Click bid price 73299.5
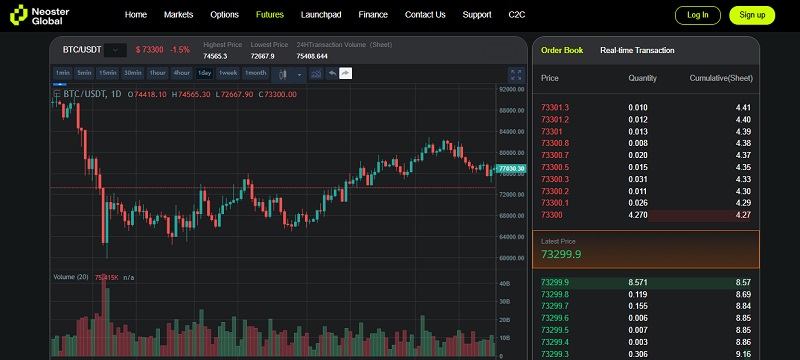 [x=555, y=330]
